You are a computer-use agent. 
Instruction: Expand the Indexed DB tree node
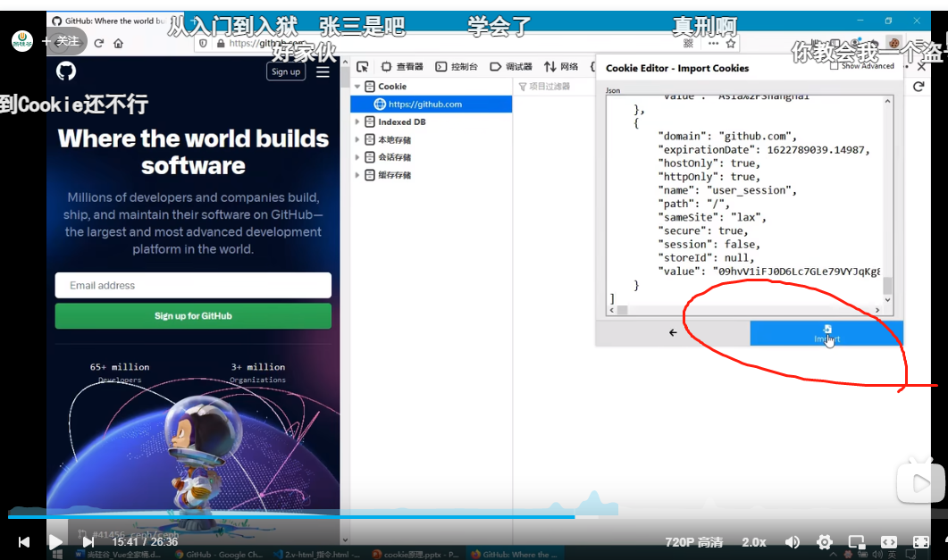point(357,122)
